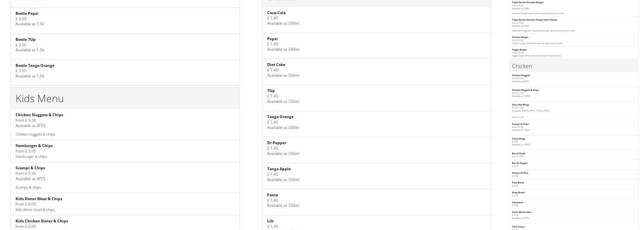Choose the Lilt drink item
This screenshot has height=230, width=644.
click(270, 221)
